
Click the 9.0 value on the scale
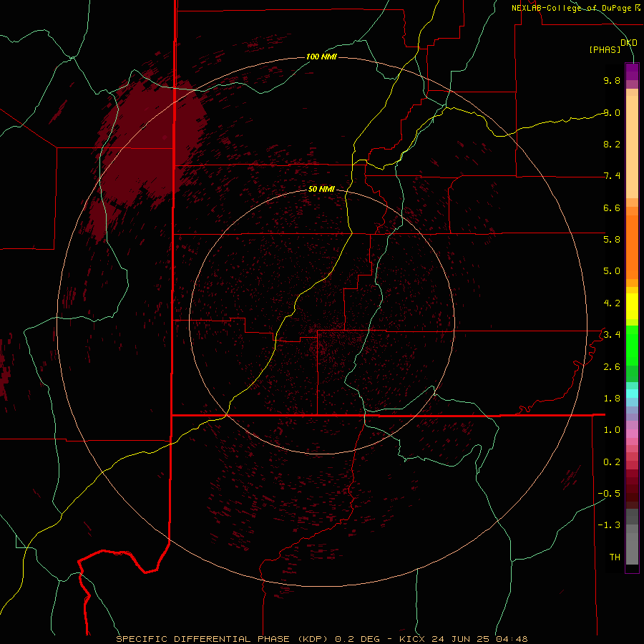click(x=612, y=112)
